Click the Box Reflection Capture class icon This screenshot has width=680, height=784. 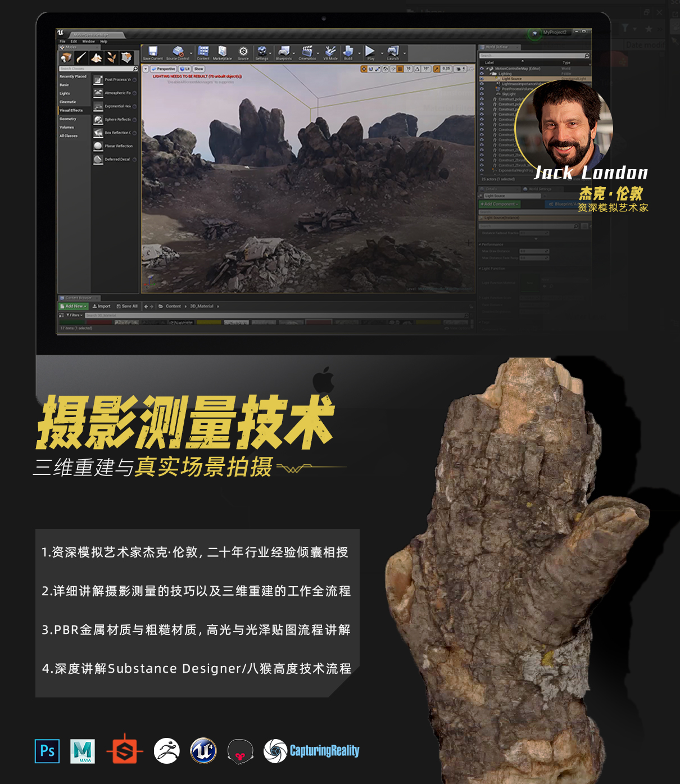point(98,133)
